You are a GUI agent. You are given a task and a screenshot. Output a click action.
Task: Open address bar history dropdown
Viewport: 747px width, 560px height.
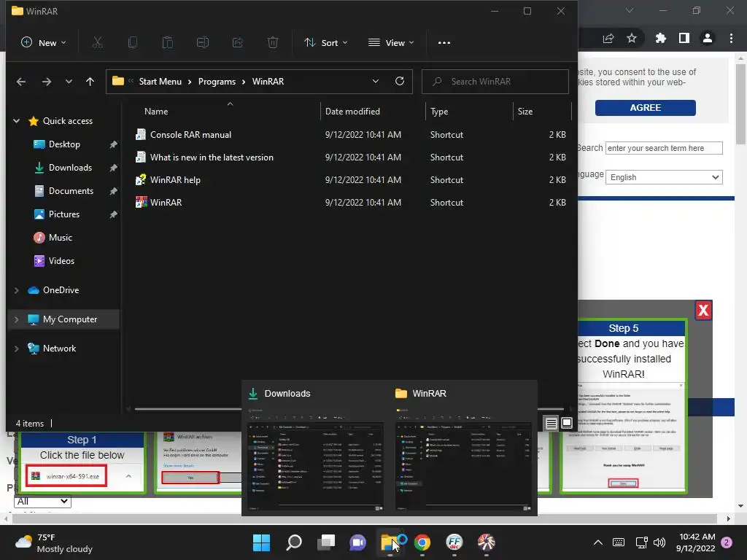376,81
